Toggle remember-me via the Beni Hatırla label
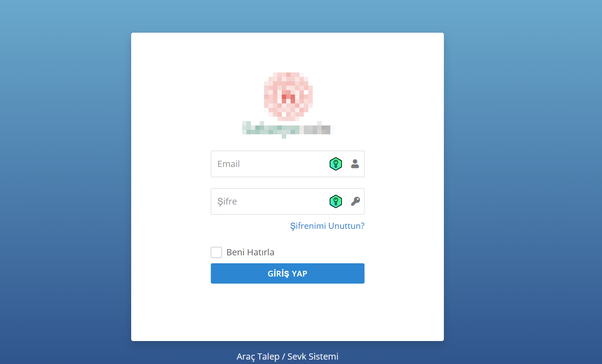The image size is (602, 364). 250,252
